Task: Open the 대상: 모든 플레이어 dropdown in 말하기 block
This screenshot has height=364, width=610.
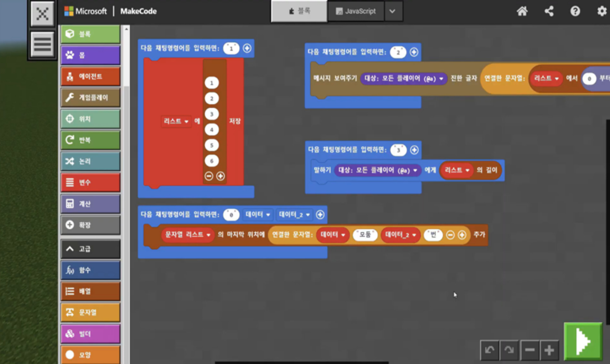Action: click(377, 170)
